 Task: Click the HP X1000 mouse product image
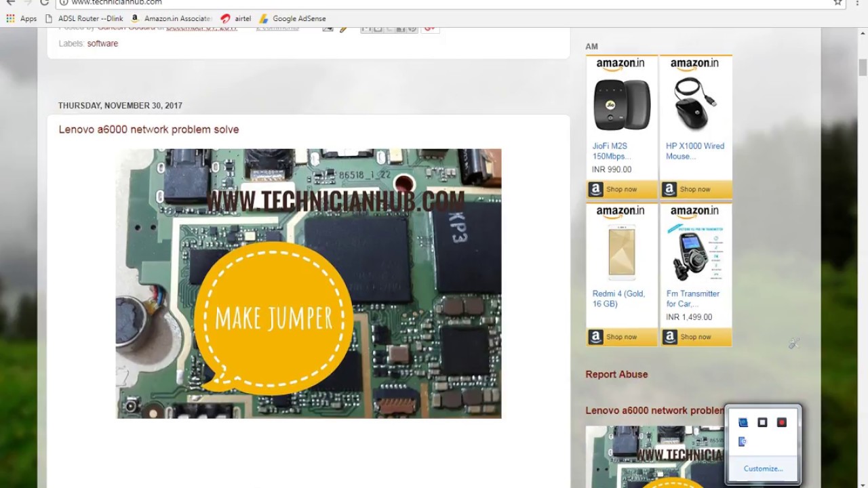pyautogui.click(x=695, y=104)
